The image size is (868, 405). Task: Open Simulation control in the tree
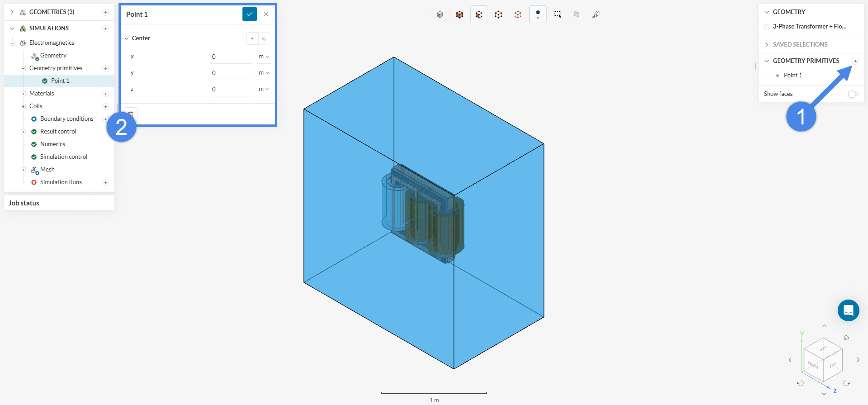pyautogui.click(x=63, y=157)
